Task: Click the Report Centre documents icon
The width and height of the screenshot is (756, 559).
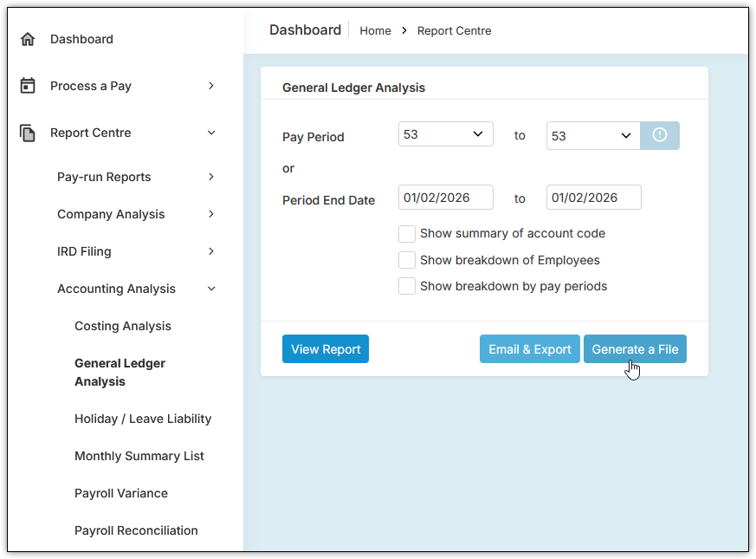Action: (x=28, y=133)
